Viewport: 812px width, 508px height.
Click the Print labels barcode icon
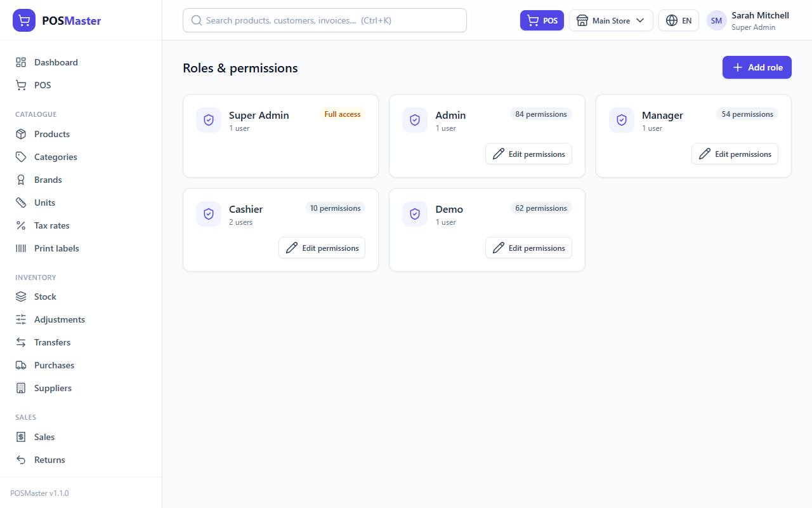21,248
